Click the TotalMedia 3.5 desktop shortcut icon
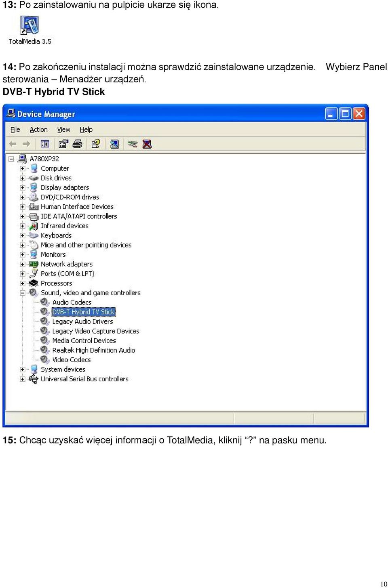The height and width of the screenshot is (588, 388). pyautogui.click(x=30, y=26)
